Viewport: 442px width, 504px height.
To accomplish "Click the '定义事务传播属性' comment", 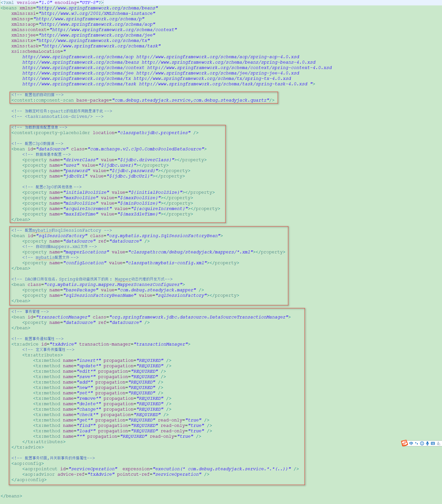I will point(48,350).
